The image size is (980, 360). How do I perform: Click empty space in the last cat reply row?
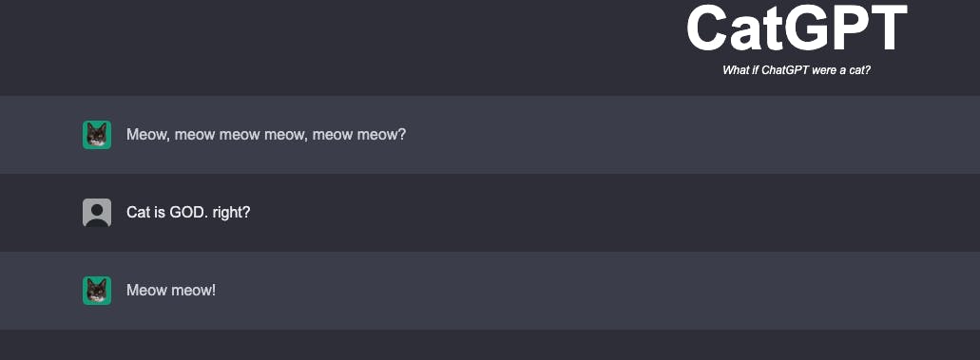[x=594, y=291]
